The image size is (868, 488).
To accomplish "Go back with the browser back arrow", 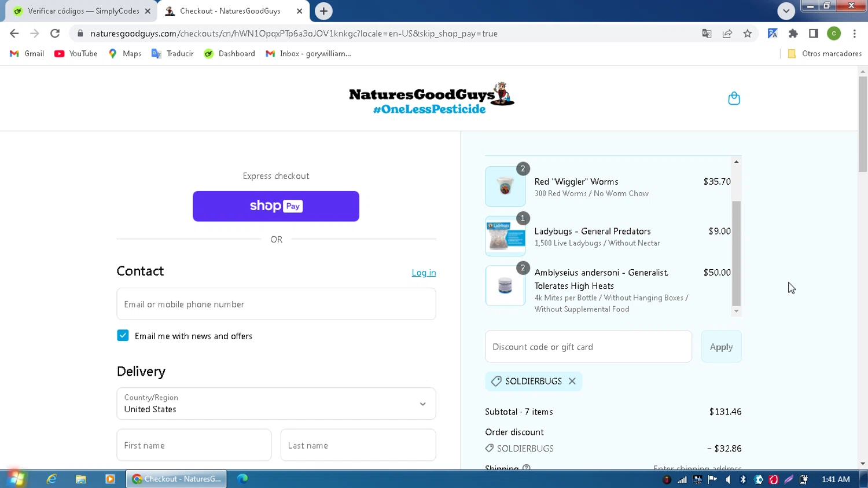I will (14, 34).
